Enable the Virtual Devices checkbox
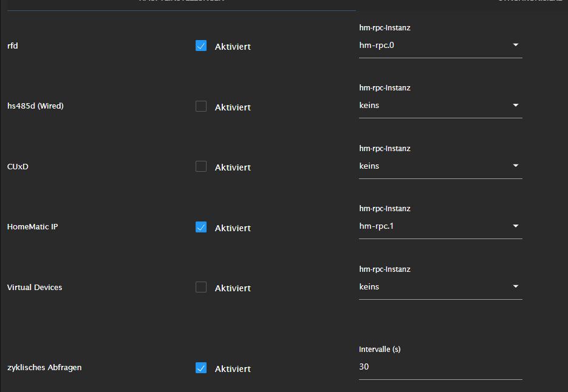This screenshot has width=568, height=392. coord(201,287)
